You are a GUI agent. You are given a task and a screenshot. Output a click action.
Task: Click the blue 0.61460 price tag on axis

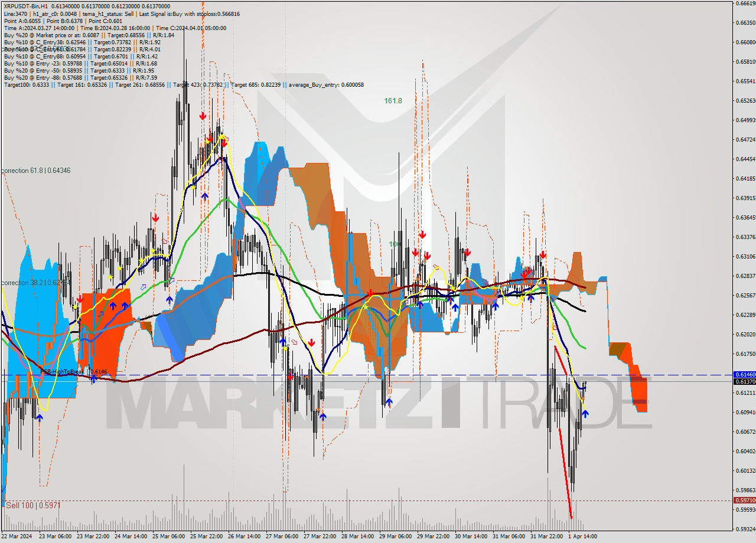[744, 375]
